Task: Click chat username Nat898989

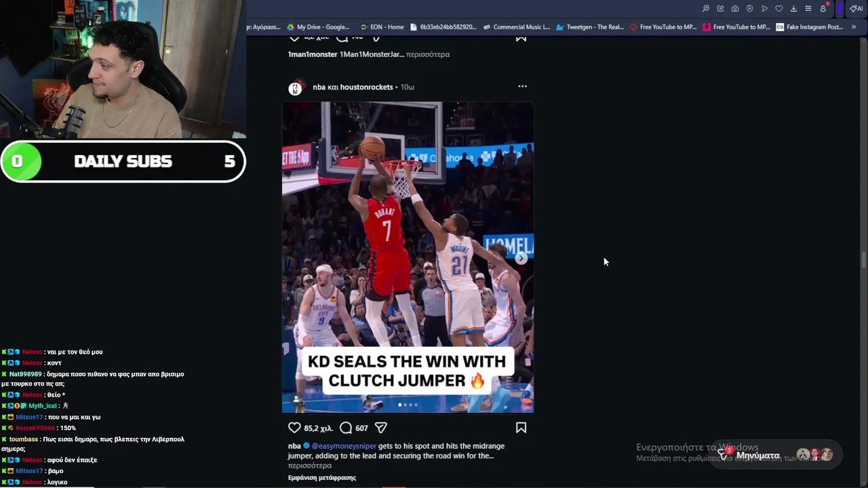Action: [26, 374]
